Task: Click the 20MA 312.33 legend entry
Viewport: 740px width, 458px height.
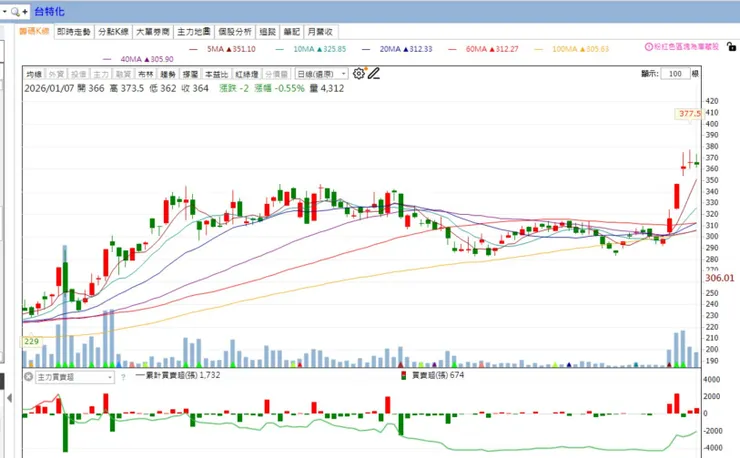Action: click(397, 49)
